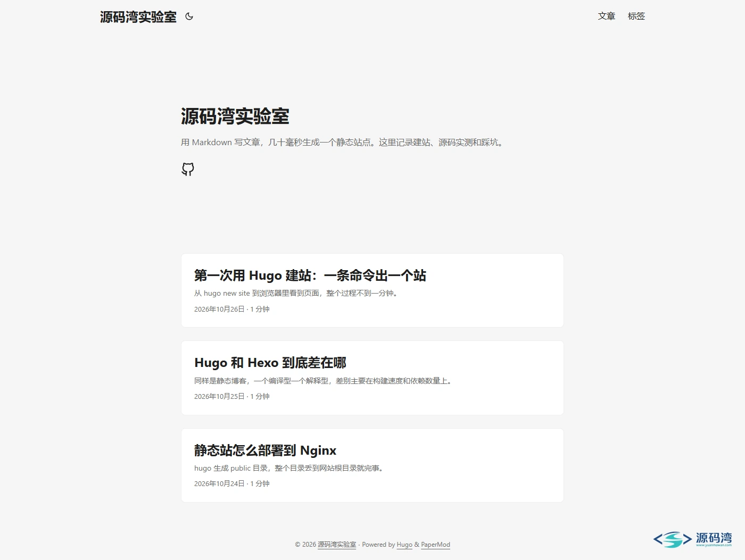Click the summary starting hugo 生成 public 目录
Image resolution: width=745 pixels, height=560 pixels.
pyautogui.click(x=290, y=468)
